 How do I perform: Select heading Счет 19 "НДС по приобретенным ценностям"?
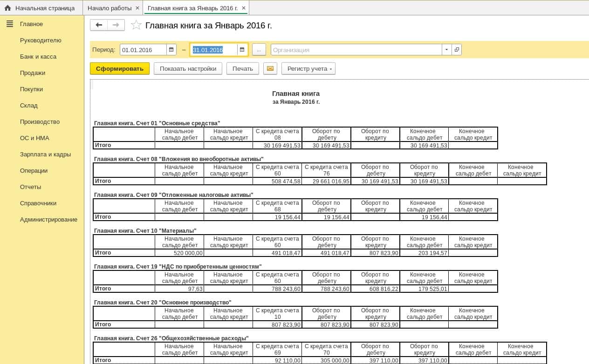point(178,267)
